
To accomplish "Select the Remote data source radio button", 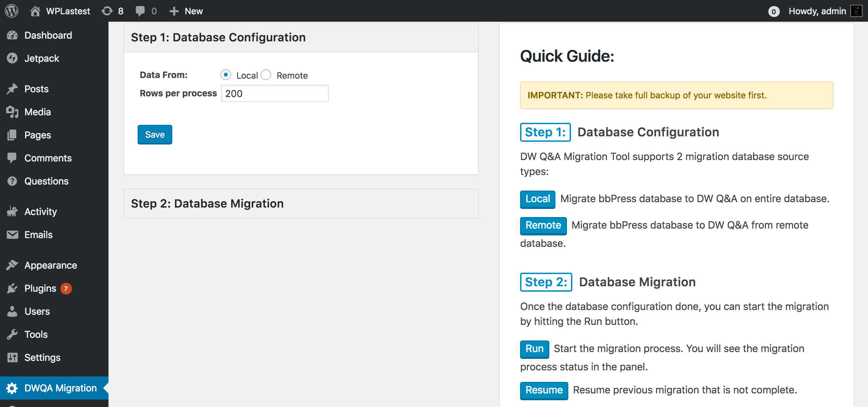I will (x=266, y=75).
